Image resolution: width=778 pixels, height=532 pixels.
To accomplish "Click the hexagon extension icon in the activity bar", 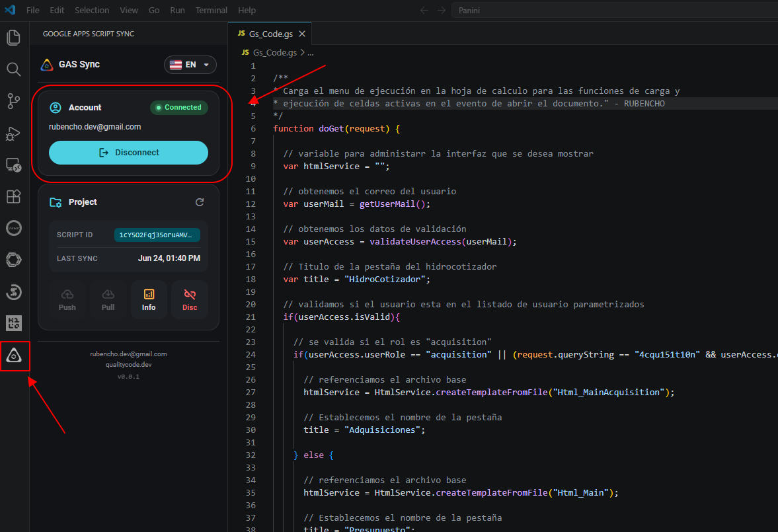I will [13, 260].
